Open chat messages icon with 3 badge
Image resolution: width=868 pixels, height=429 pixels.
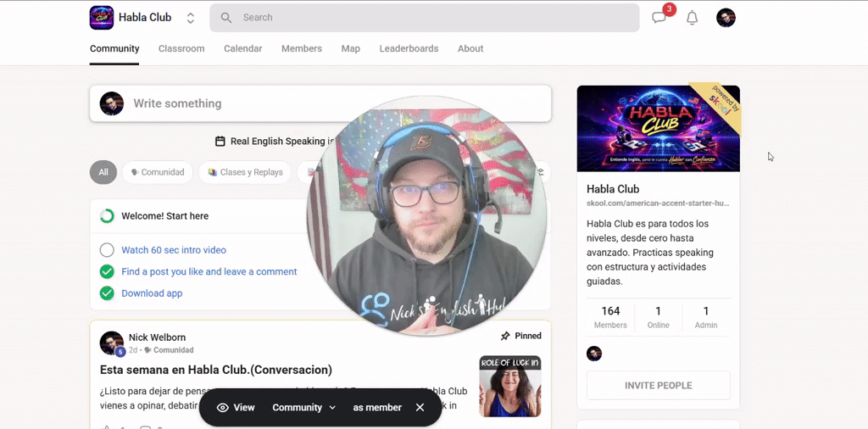pyautogui.click(x=659, y=18)
